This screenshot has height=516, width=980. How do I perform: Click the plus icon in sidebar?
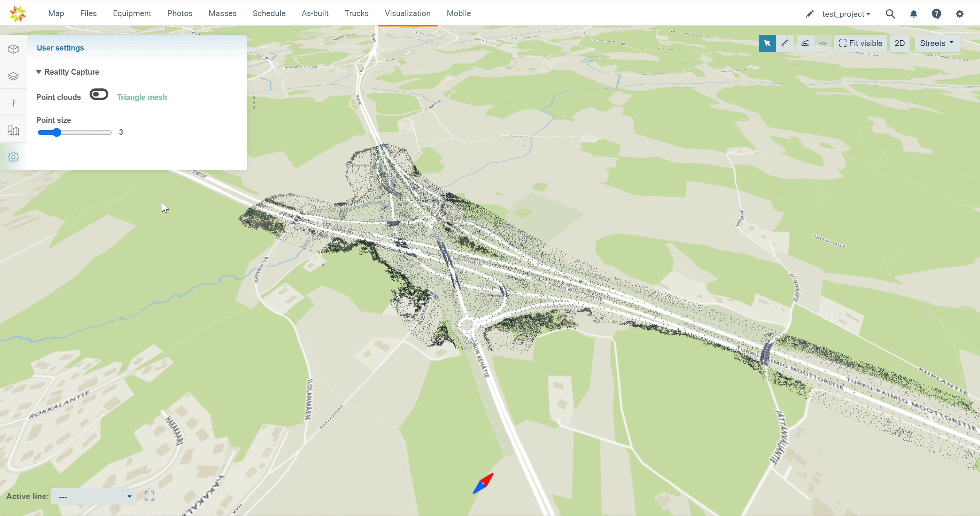[x=13, y=103]
